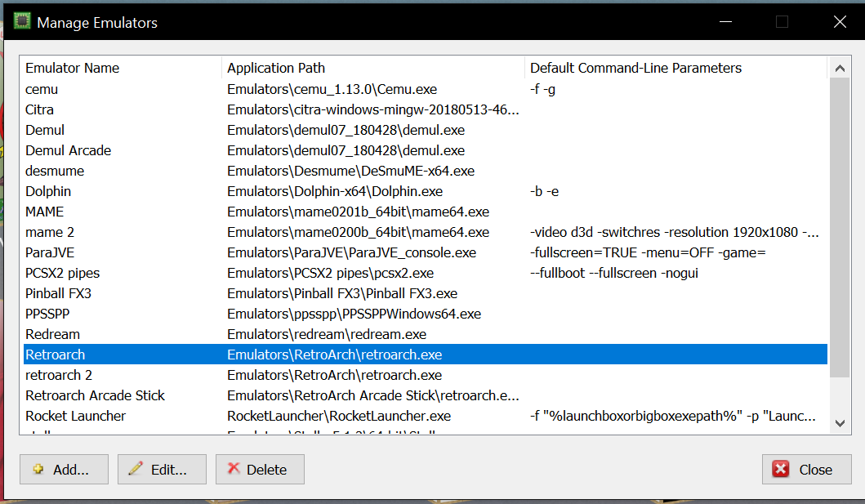This screenshot has width=865, height=504.
Task: Click the RetroArch Arcade Stick\retroarch.e... path
Action: [373, 395]
